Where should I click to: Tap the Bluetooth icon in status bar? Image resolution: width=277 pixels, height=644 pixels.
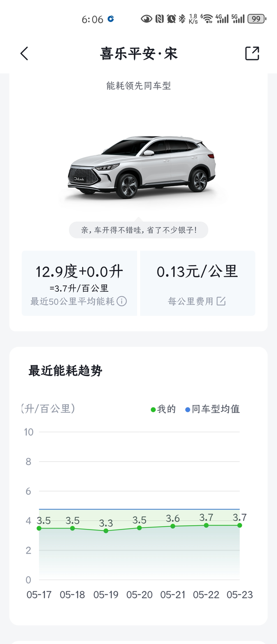(182, 19)
